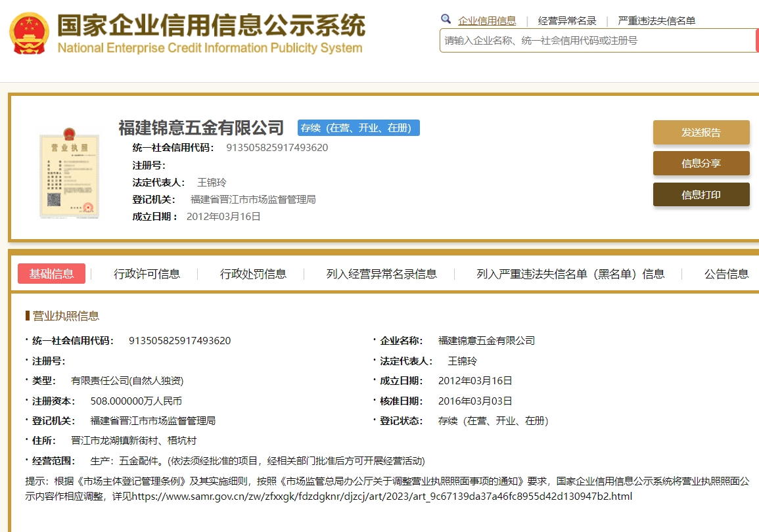The width and height of the screenshot is (759, 532).
Task: Focus the enterprise name search input field
Action: pos(598,41)
